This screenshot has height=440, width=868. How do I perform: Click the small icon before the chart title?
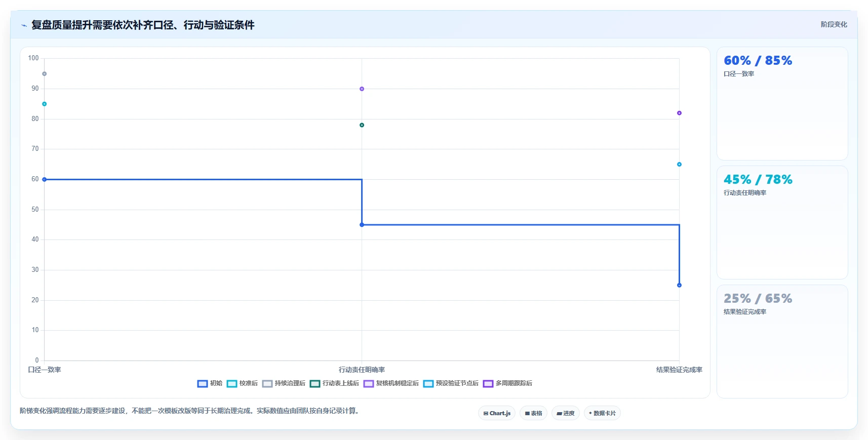pos(24,25)
